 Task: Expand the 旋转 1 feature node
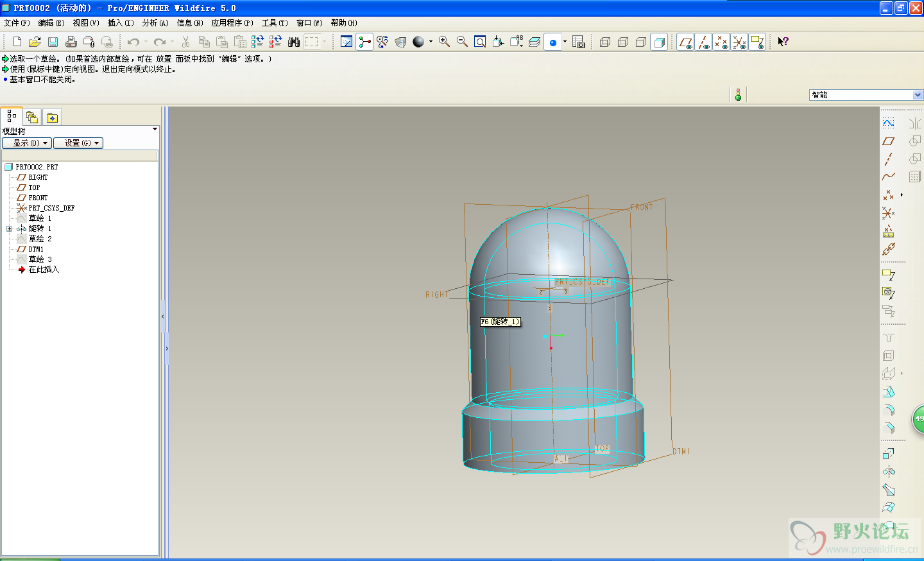coord(10,229)
